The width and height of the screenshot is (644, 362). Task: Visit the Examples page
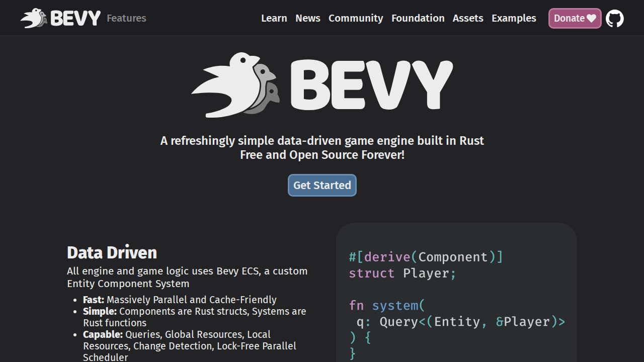(x=514, y=18)
